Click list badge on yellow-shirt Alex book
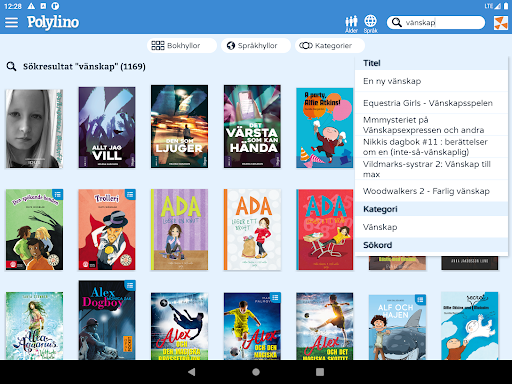512x384 pixels. (275, 298)
